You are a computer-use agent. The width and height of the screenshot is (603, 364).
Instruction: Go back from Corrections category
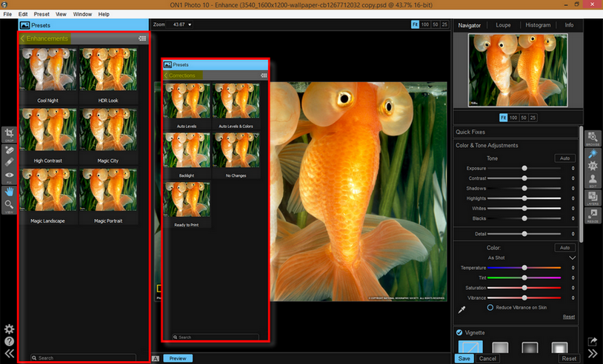(x=166, y=75)
